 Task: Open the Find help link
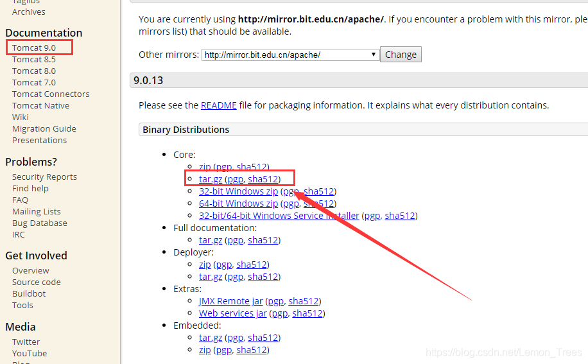click(x=30, y=189)
